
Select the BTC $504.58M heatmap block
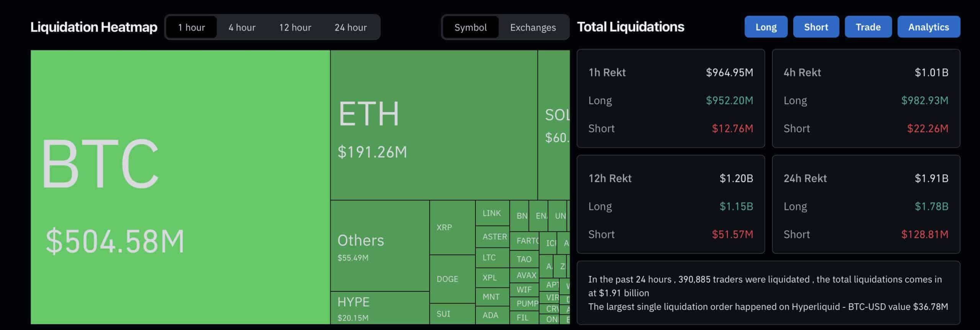click(x=180, y=187)
